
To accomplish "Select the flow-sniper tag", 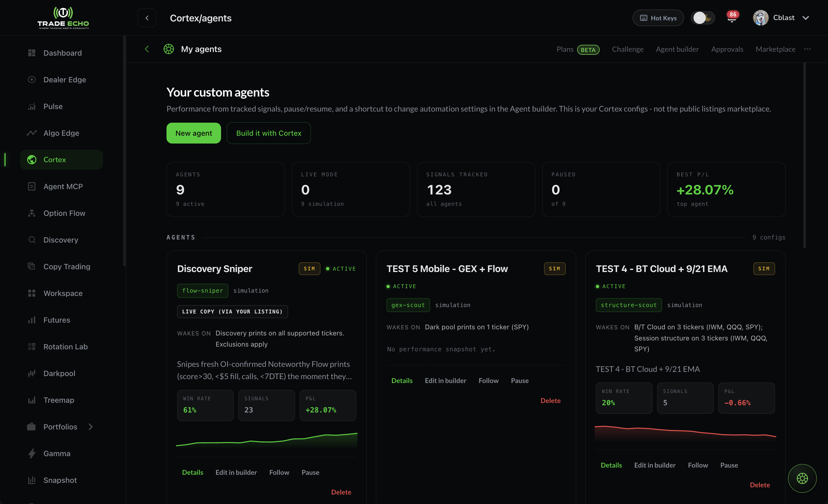I will pyautogui.click(x=203, y=291).
